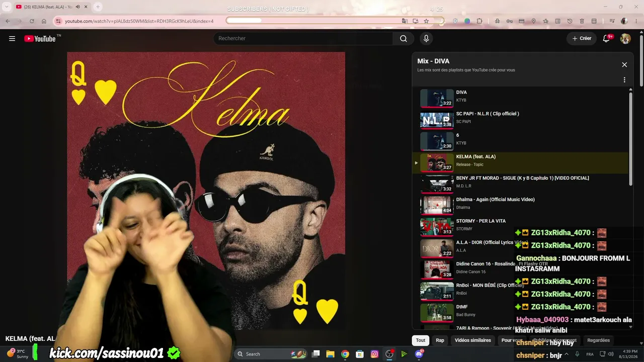Focus the YouTube 'Rechercher' search field
The image size is (644, 362).
(x=303, y=39)
